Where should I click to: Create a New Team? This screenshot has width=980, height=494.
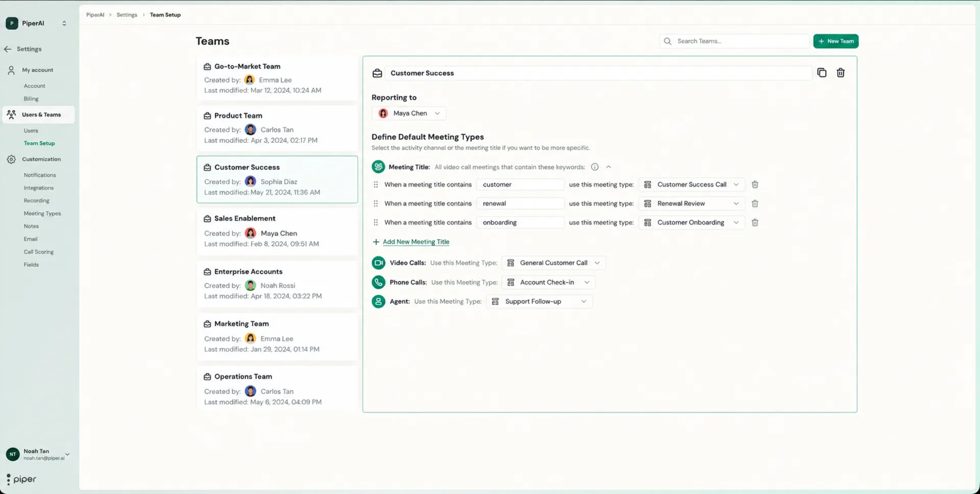coord(836,41)
